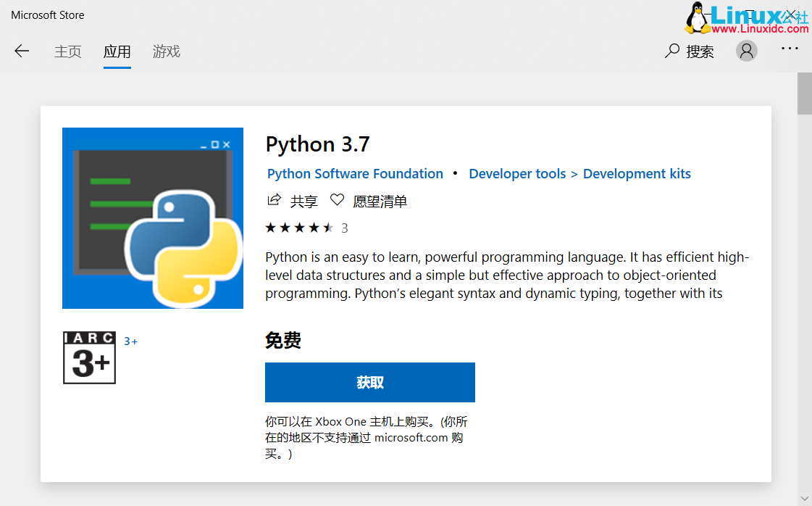Click the Python description paragraph
This screenshot has width=812, height=506.
[x=507, y=275]
